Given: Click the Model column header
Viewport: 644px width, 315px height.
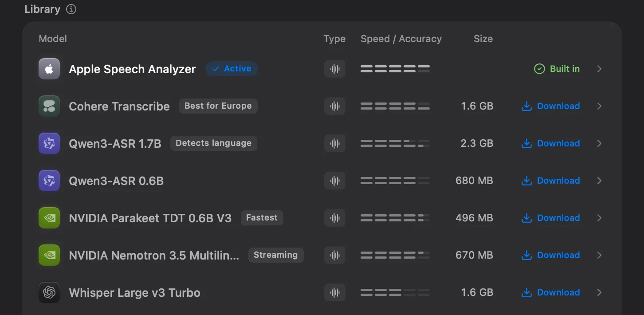Looking at the screenshot, I should point(53,39).
